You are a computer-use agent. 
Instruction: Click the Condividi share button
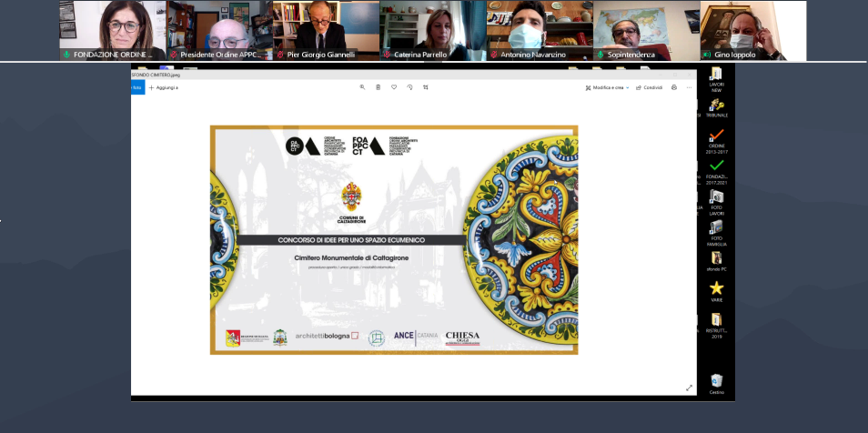point(650,87)
